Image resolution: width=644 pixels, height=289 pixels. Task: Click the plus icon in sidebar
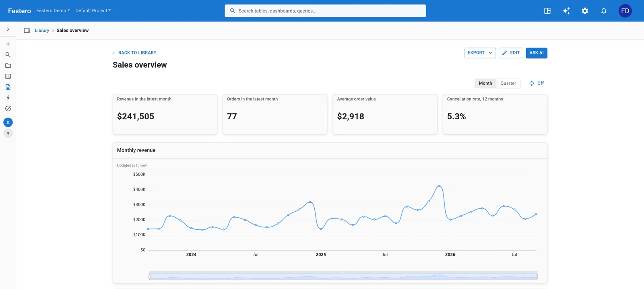tap(8, 44)
